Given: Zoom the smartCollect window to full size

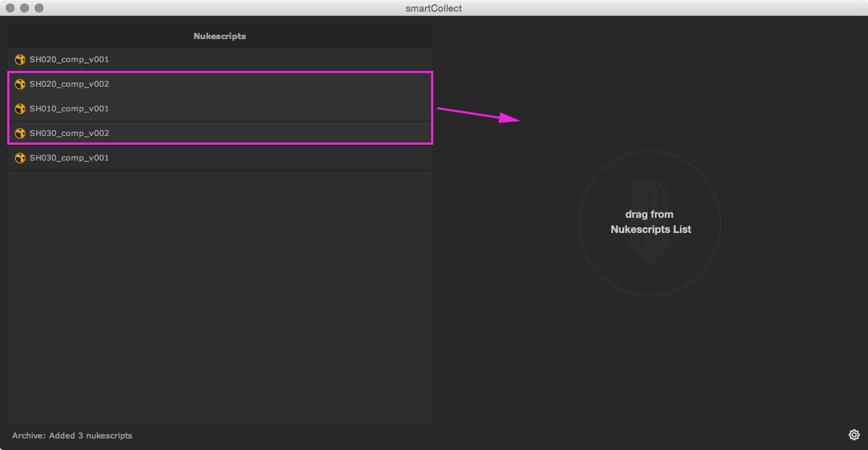Looking at the screenshot, I should coord(39,8).
